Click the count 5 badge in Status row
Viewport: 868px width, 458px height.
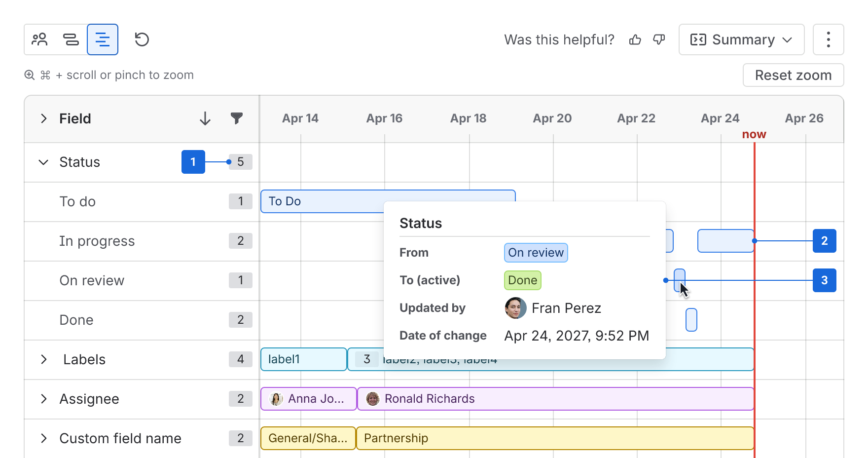(241, 162)
